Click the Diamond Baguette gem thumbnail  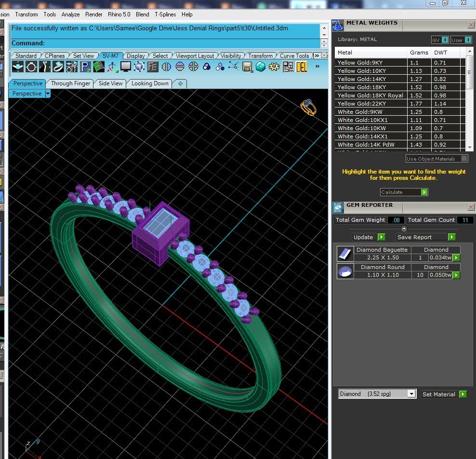pos(345,254)
